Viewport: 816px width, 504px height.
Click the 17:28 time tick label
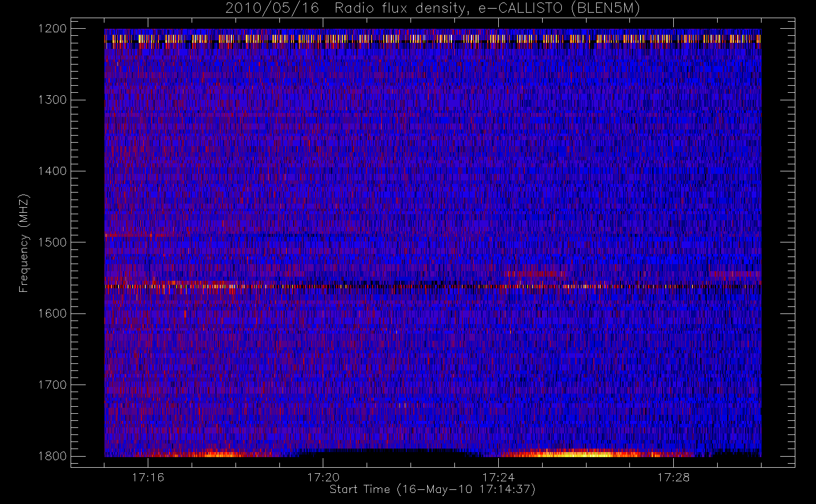(673, 477)
